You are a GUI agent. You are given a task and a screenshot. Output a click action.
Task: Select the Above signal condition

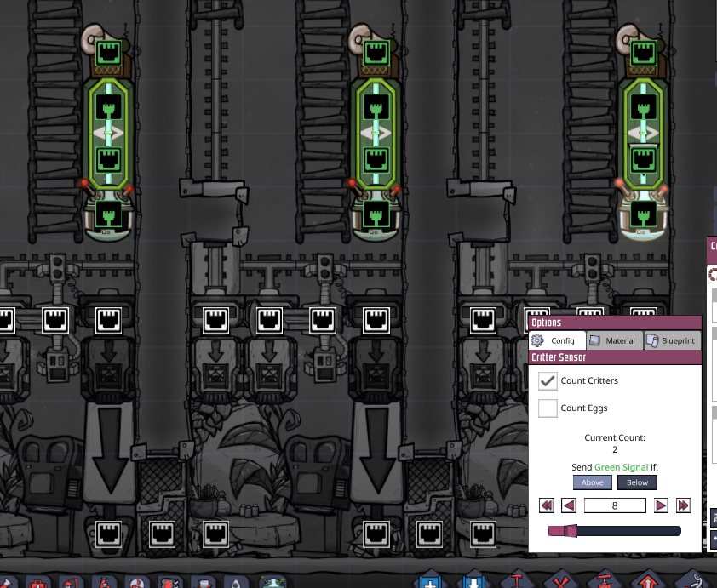[592, 482]
